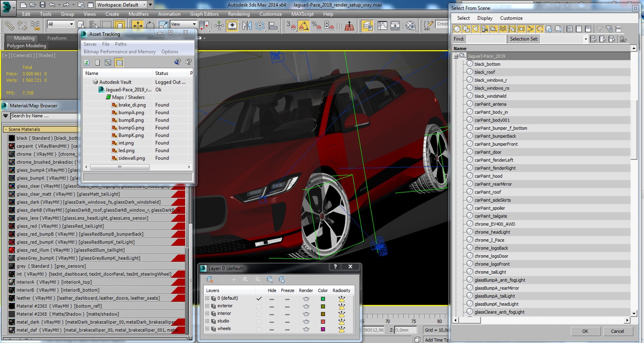Click Select by Name toolbar icon
The image size is (644, 343).
pyautogui.click(x=93, y=25)
